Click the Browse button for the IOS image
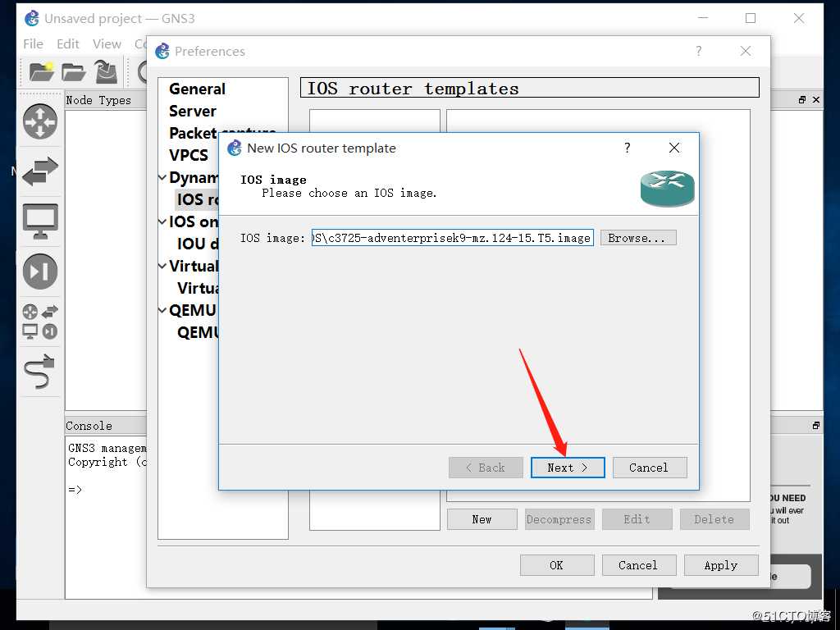840x630 pixels. pyautogui.click(x=638, y=238)
